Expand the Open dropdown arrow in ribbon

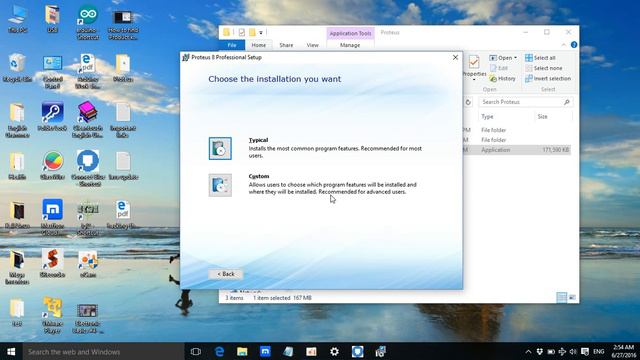click(516, 58)
